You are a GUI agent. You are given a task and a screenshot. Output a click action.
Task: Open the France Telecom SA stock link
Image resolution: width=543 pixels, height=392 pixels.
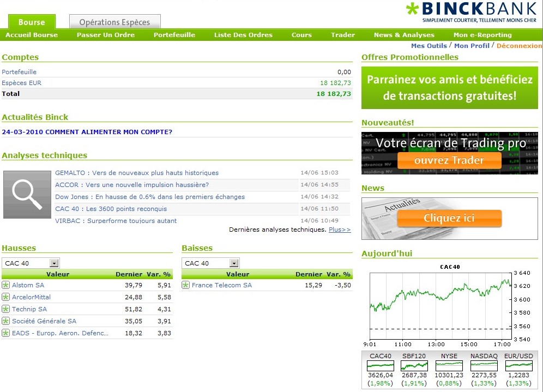tap(222, 285)
